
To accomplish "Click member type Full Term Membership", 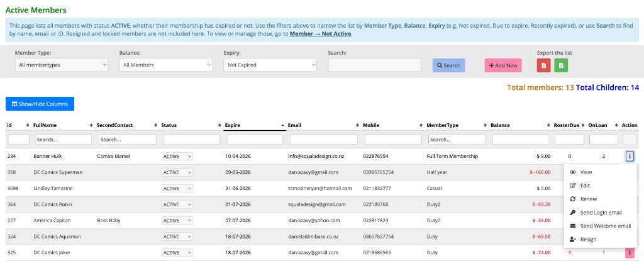I will [x=452, y=156].
